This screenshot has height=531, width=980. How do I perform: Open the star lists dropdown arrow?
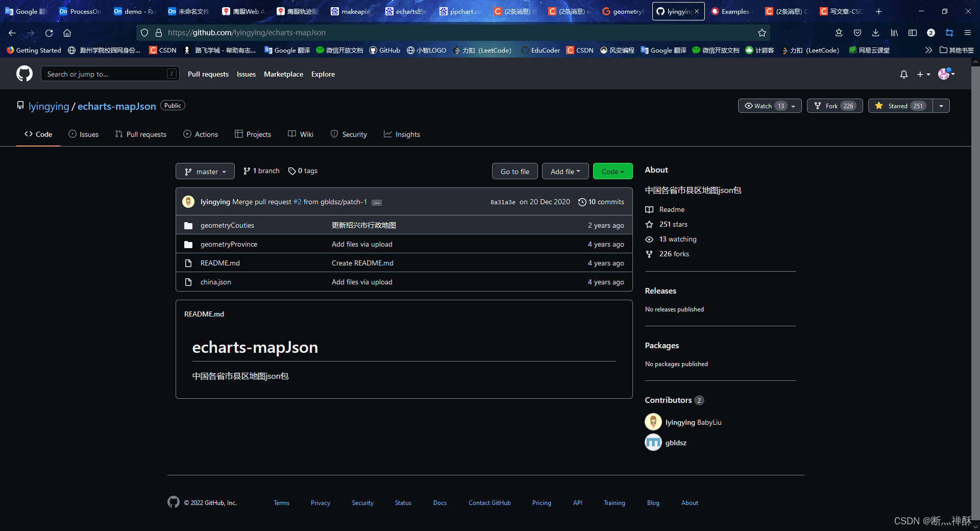[x=941, y=106]
